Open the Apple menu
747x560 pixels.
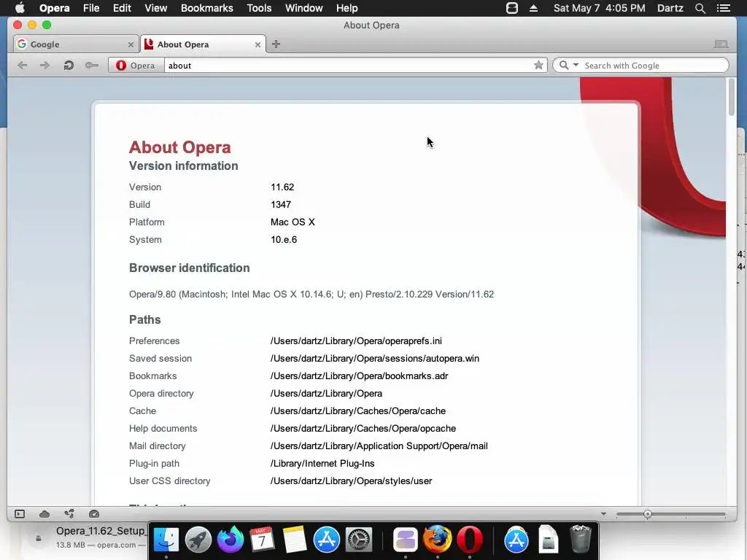20,8
